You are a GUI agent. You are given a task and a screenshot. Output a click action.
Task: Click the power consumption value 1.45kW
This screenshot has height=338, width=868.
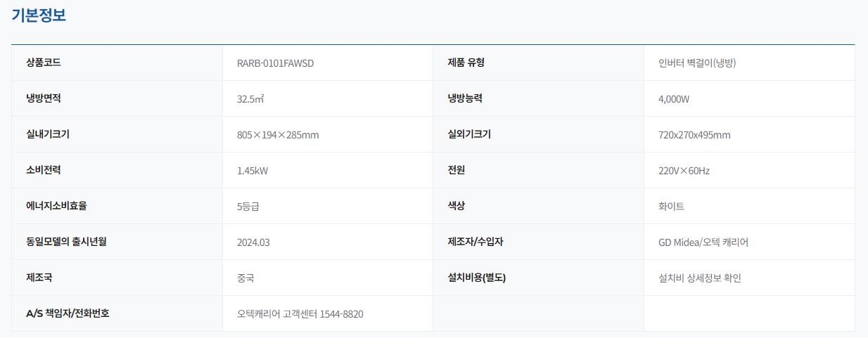click(x=252, y=171)
